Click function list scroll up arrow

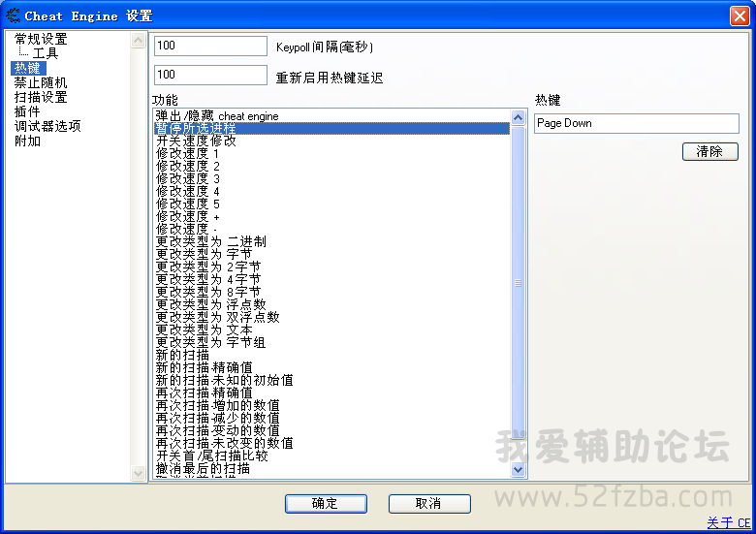pos(518,117)
